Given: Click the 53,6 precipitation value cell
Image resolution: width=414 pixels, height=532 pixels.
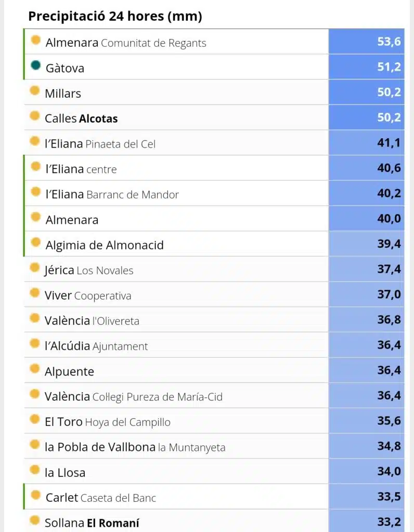Looking at the screenshot, I should point(367,42).
